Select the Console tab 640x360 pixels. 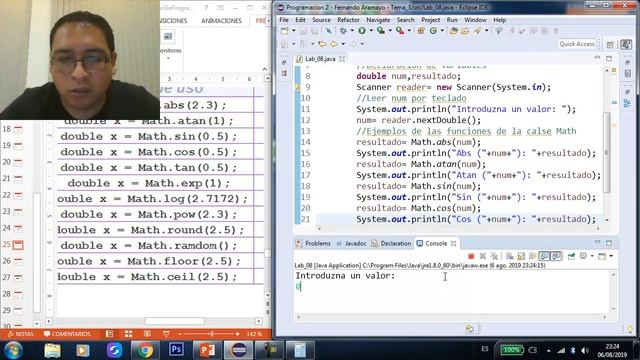[436, 243]
